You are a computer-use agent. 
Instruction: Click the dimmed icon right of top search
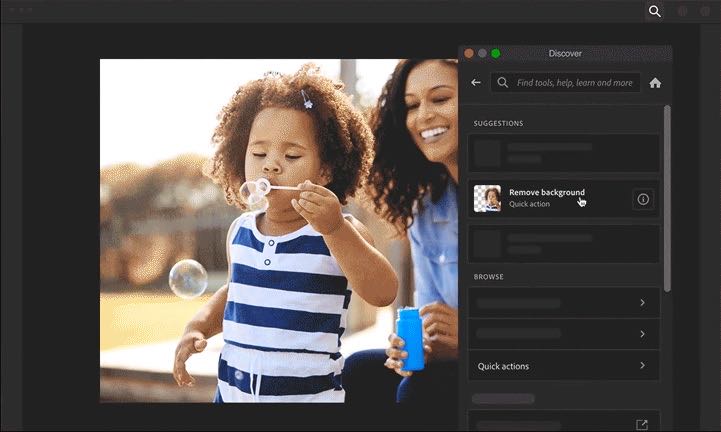point(683,11)
